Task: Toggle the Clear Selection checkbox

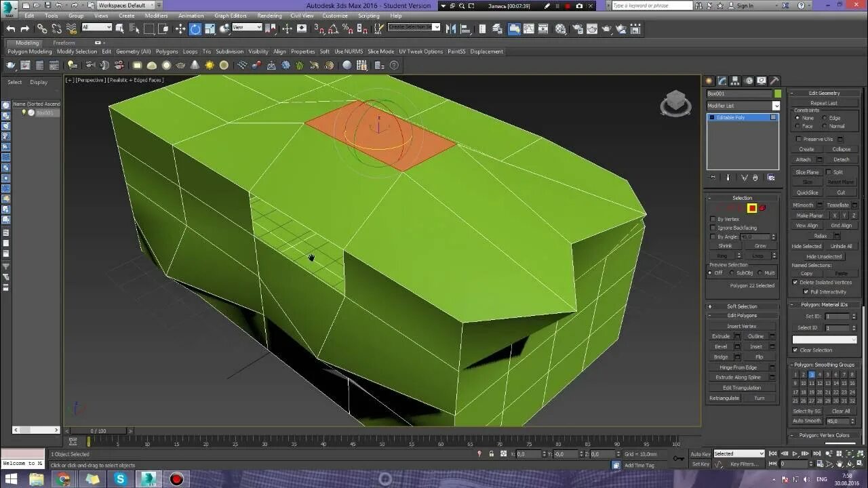Action: coord(795,350)
